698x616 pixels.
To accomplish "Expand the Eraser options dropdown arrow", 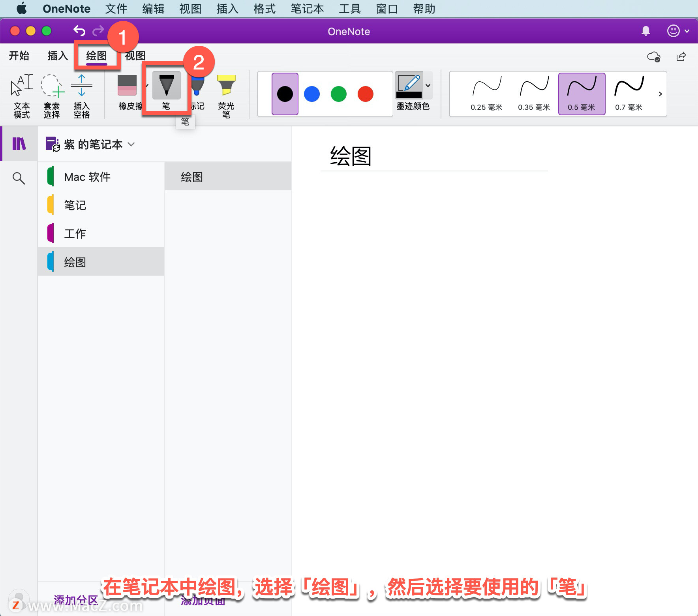I will click(x=146, y=85).
